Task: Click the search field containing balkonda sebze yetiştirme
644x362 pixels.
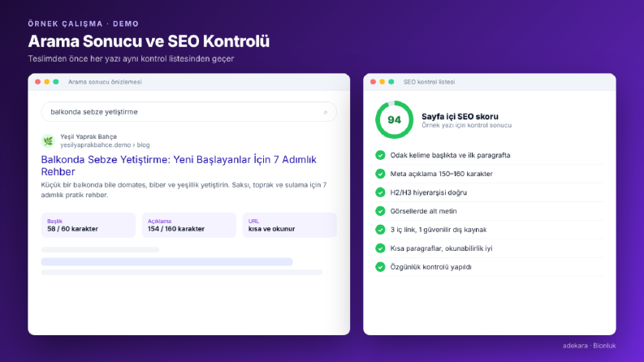Action: pos(189,112)
